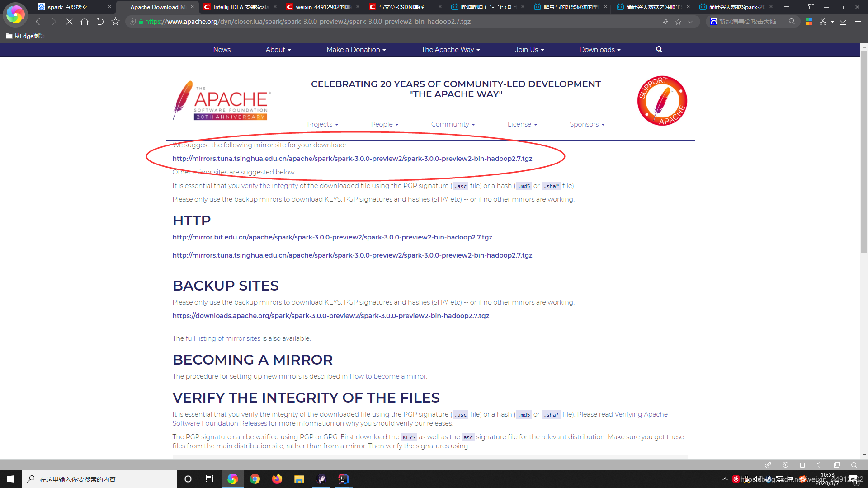868x488 pixels.
Task: Add favorite via the address bar star
Action: click(678, 22)
